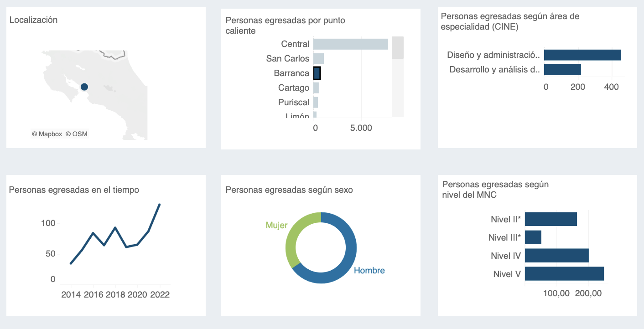Click the Hombre label text

pyautogui.click(x=369, y=271)
